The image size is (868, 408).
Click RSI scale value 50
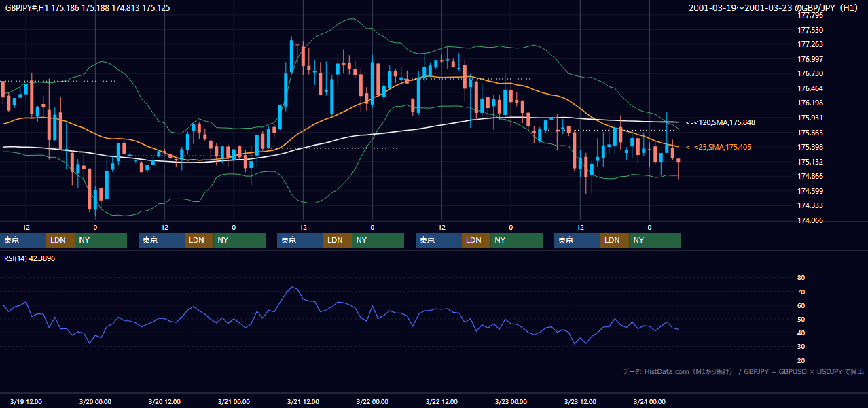coord(801,319)
